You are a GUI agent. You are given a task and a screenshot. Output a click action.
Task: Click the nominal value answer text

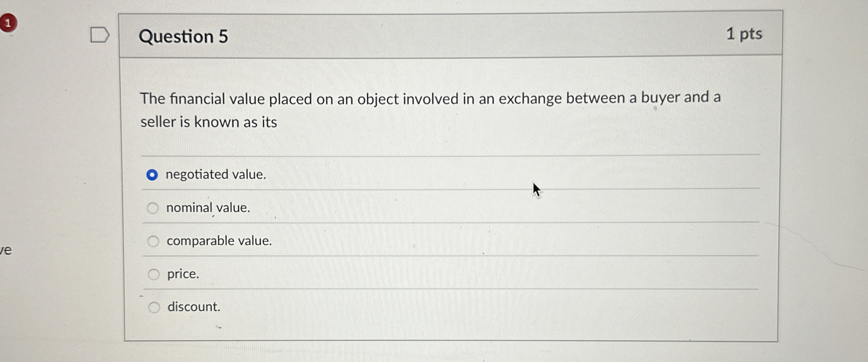coord(208,208)
